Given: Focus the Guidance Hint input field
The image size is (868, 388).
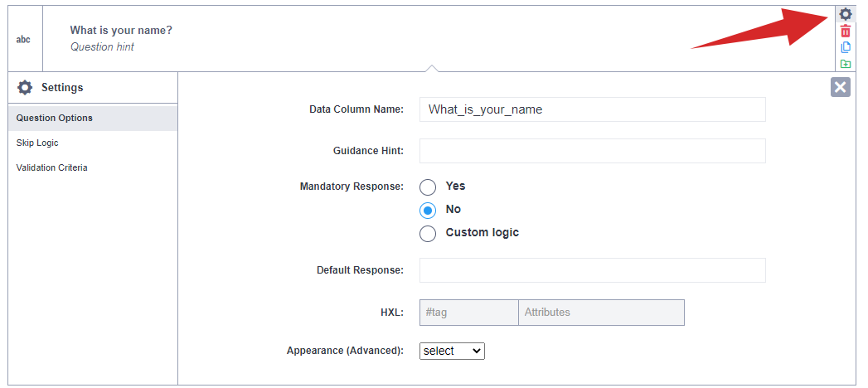Looking at the screenshot, I should pyautogui.click(x=592, y=151).
